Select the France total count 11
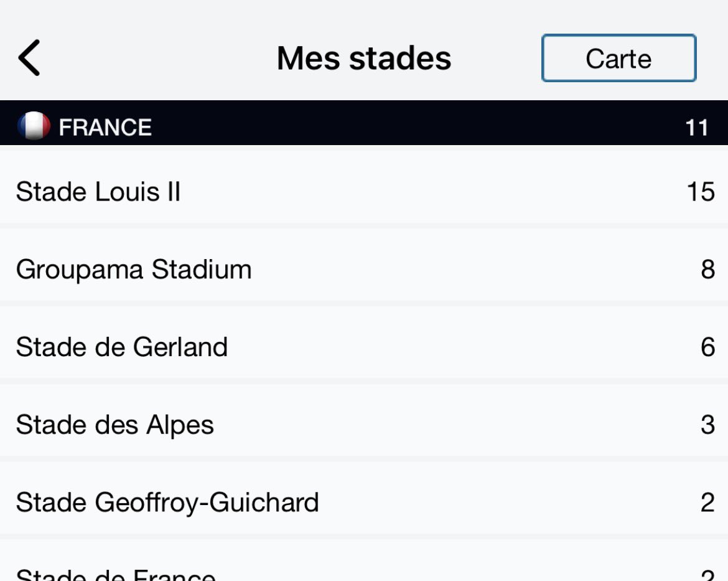This screenshot has width=728, height=581. tap(696, 128)
